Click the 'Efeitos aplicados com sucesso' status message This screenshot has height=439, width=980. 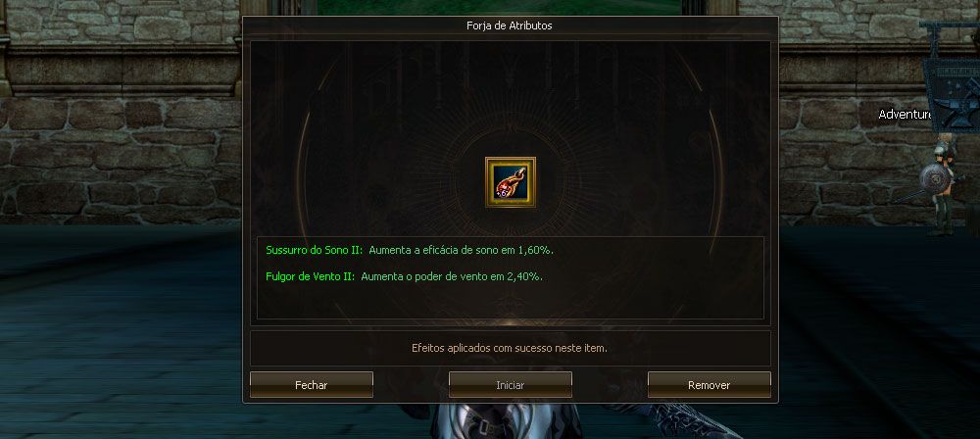point(510,348)
